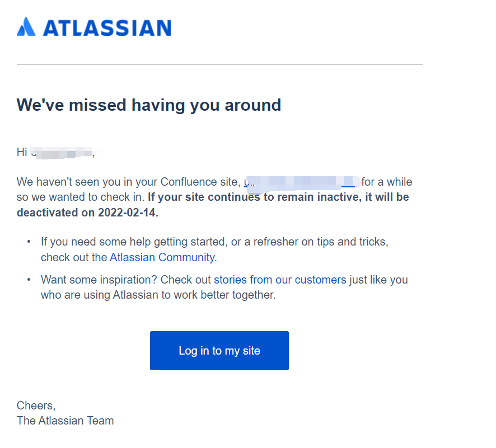Click the second bullet point marker
The image size is (496, 448).
pyautogui.click(x=29, y=280)
